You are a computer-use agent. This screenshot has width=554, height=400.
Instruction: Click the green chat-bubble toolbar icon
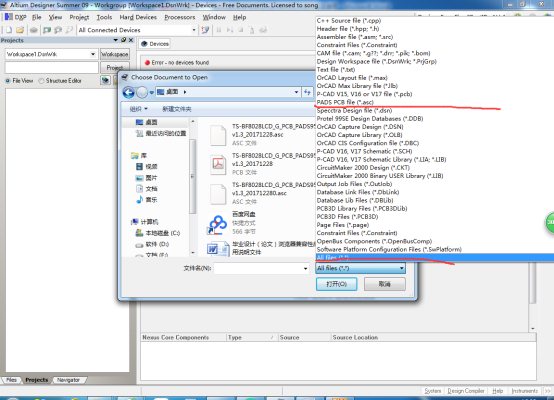point(47,30)
